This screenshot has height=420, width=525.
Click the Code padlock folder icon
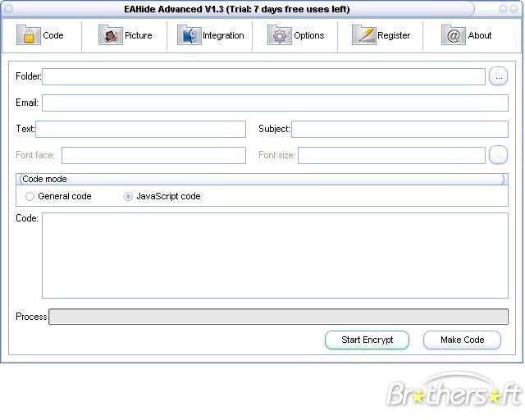[29, 35]
